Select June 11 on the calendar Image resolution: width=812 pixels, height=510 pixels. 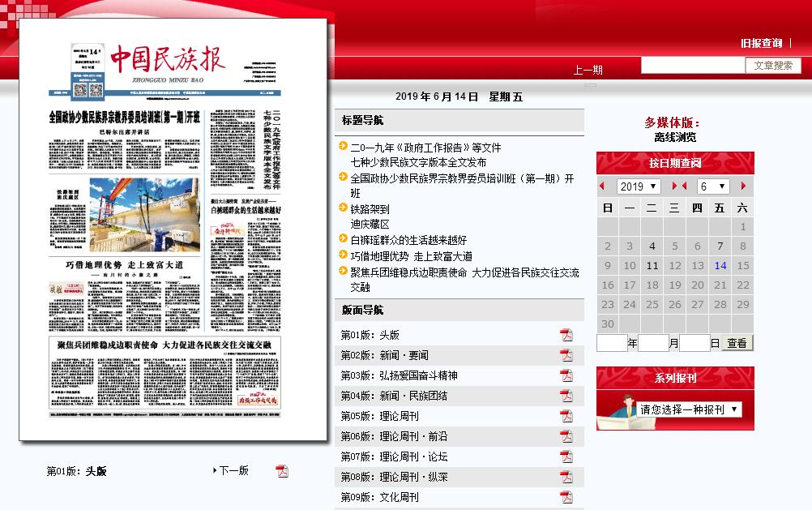click(x=652, y=265)
